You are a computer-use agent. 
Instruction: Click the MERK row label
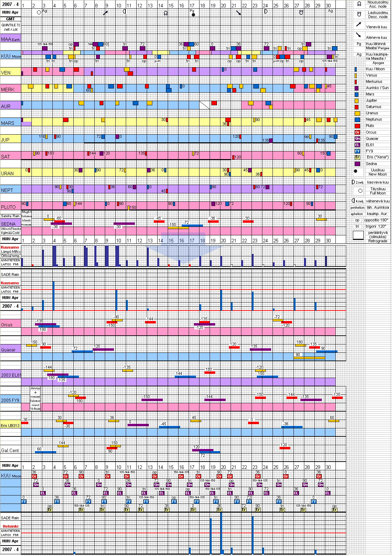pos(8,90)
